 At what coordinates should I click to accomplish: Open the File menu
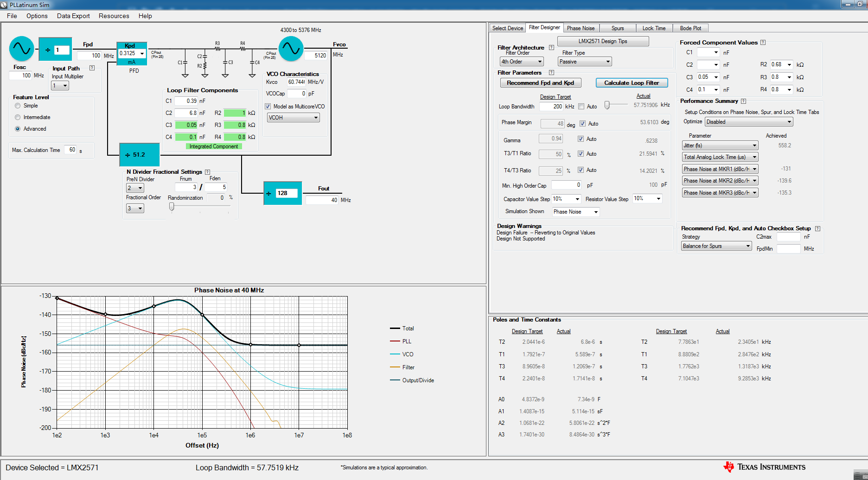(x=12, y=16)
